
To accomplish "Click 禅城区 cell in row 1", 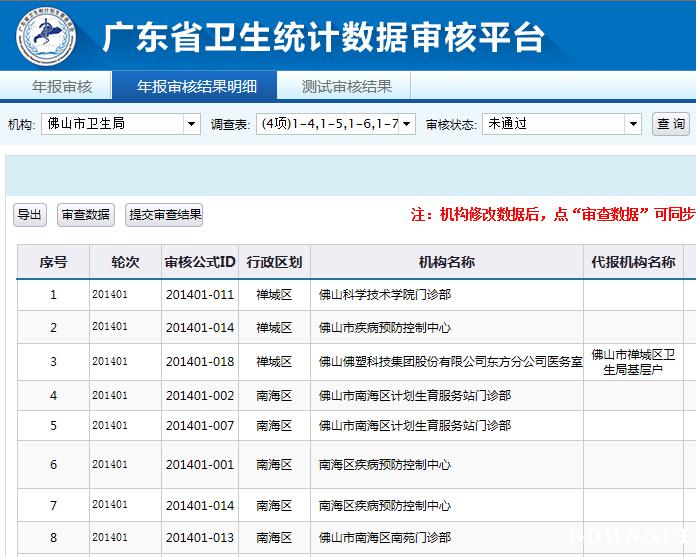I will click(x=274, y=295).
